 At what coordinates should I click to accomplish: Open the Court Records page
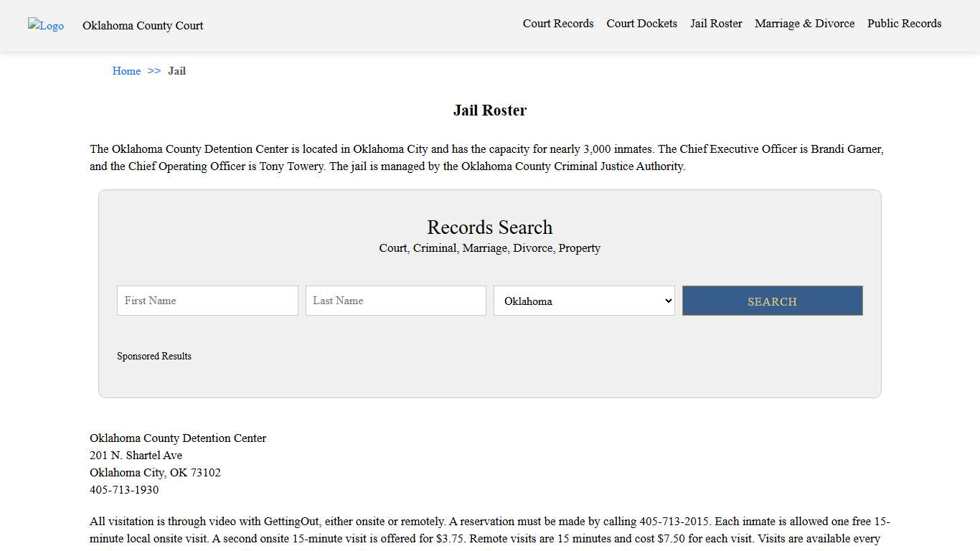[557, 23]
